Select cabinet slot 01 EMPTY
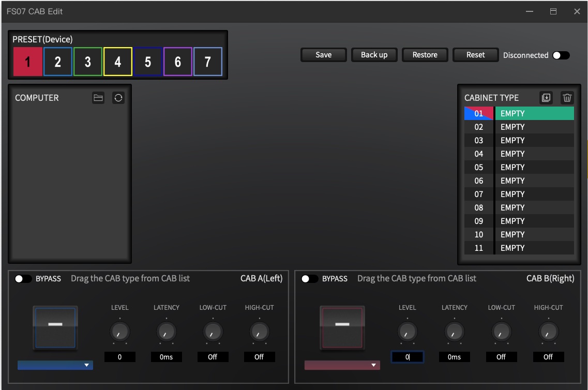588x390 pixels. pos(519,113)
